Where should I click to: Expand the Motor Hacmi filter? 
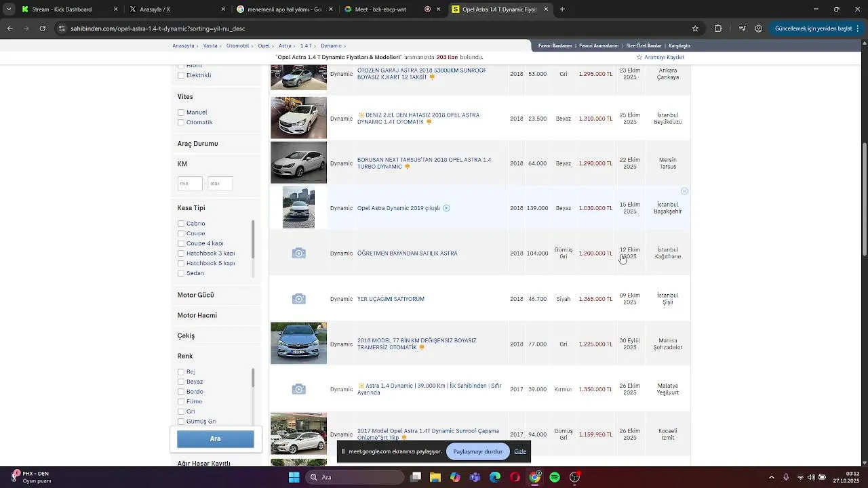point(197,315)
